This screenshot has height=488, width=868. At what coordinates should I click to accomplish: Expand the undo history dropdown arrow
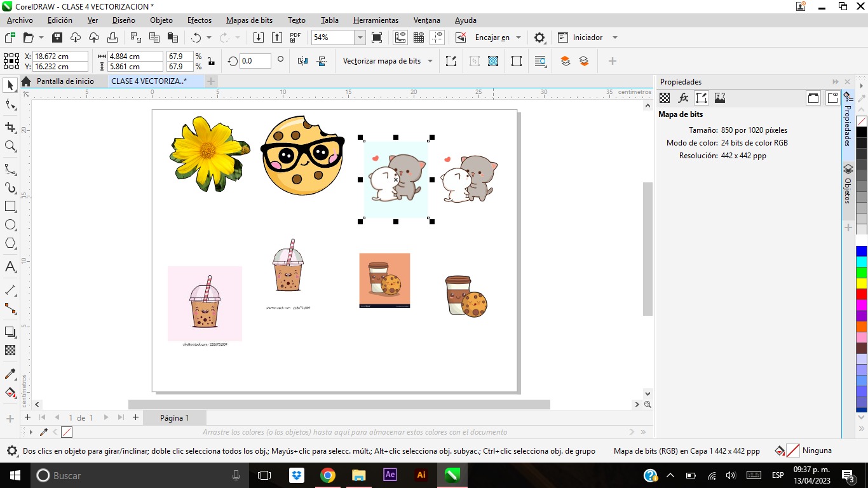(x=208, y=37)
